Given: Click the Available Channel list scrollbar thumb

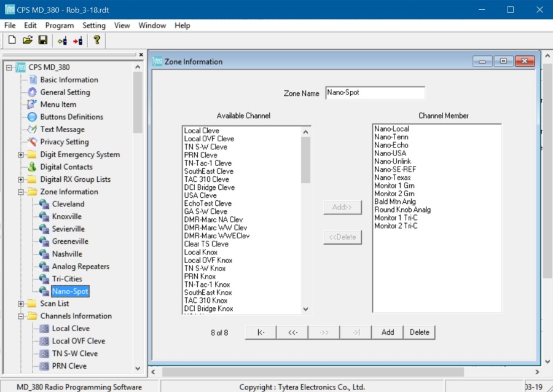Looking at the screenshot, I should (x=305, y=160).
